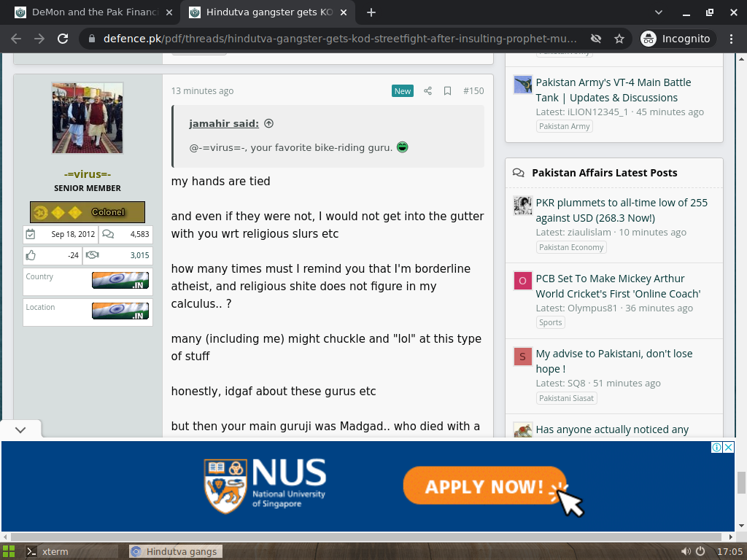Collapse the ad banner with the chevron
747x560 pixels.
(20, 430)
